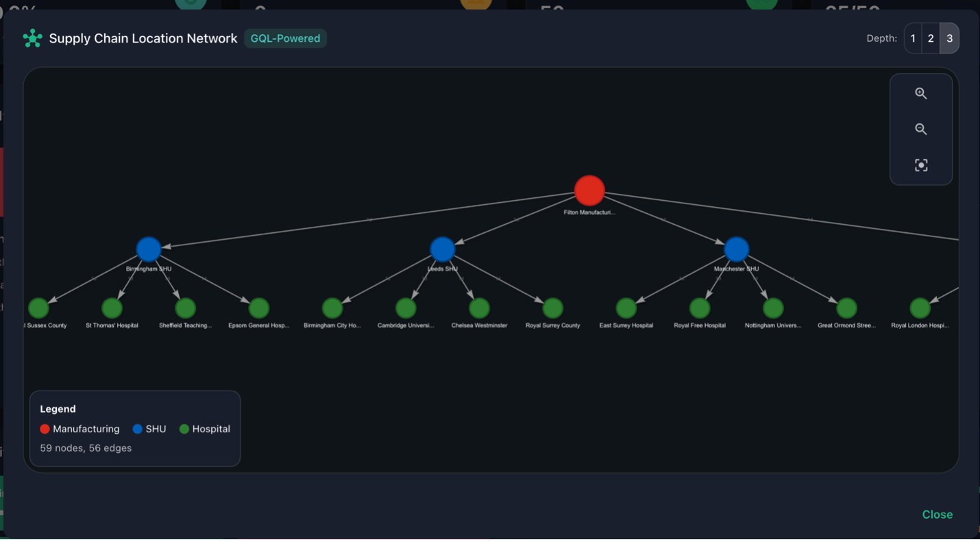This screenshot has height=542, width=980.
Task: Click the zoom in magnifier icon
Action: 921,93
